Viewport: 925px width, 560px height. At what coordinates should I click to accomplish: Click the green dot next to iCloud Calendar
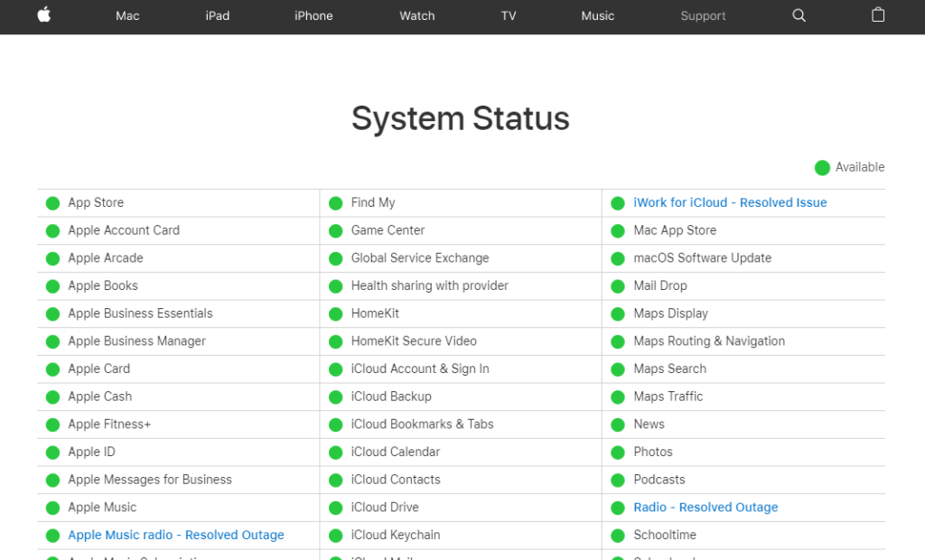[x=336, y=453]
